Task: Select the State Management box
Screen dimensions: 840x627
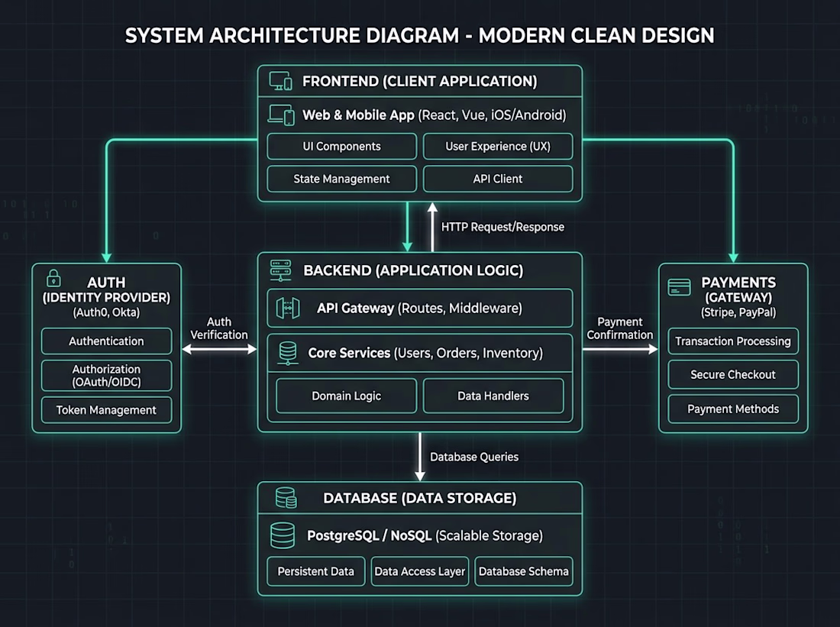Action: pyautogui.click(x=342, y=179)
